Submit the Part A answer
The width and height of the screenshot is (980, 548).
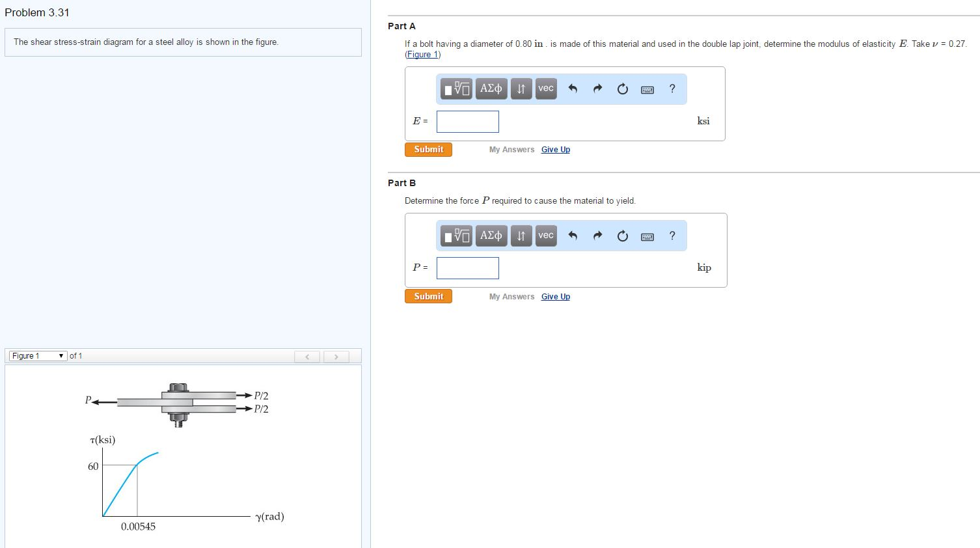point(428,150)
